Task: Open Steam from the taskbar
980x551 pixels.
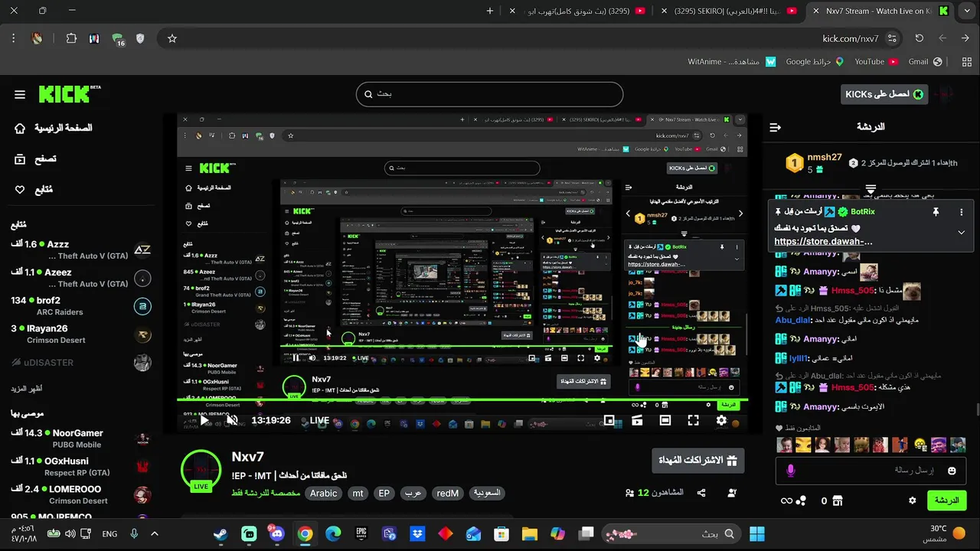Action: tap(220, 533)
